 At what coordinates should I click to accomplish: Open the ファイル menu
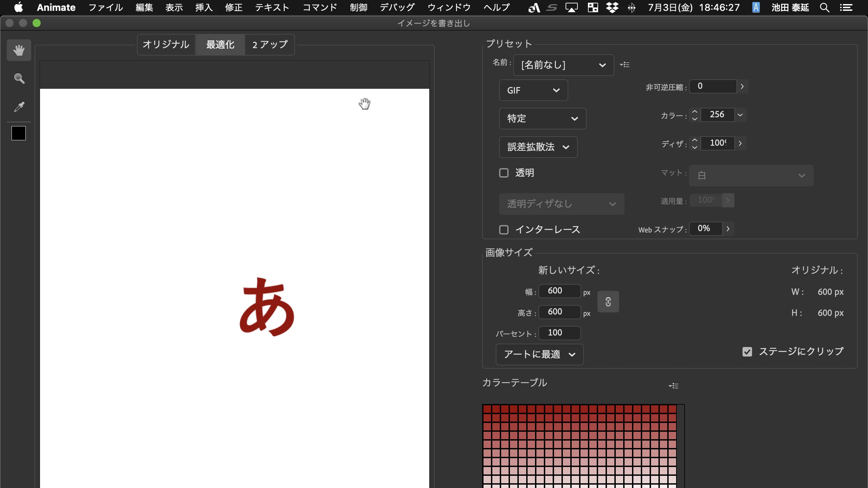(x=105, y=7)
